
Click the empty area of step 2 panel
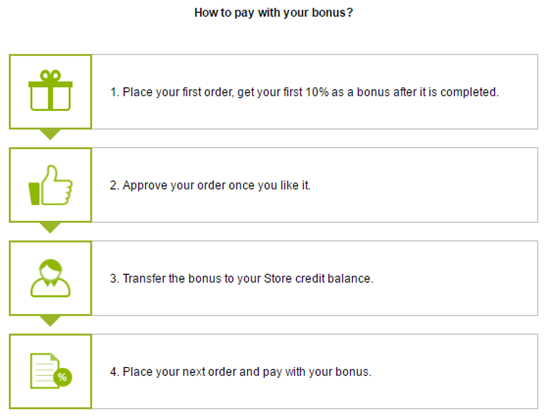(x=424, y=185)
